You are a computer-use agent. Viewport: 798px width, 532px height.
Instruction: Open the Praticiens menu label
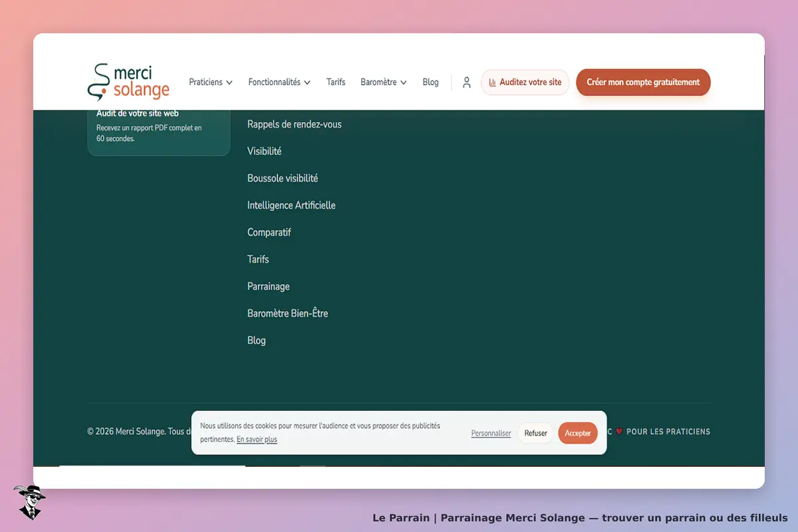(205, 82)
